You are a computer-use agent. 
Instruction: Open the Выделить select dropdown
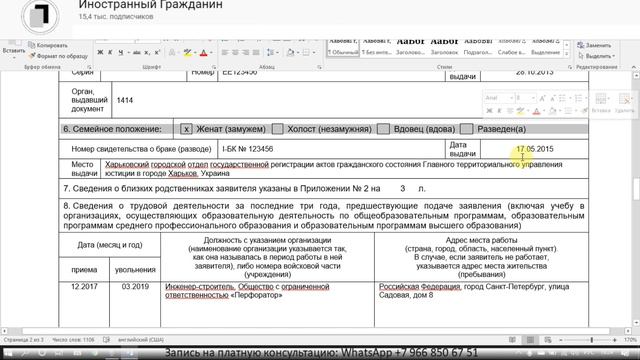pyautogui.click(x=597, y=56)
